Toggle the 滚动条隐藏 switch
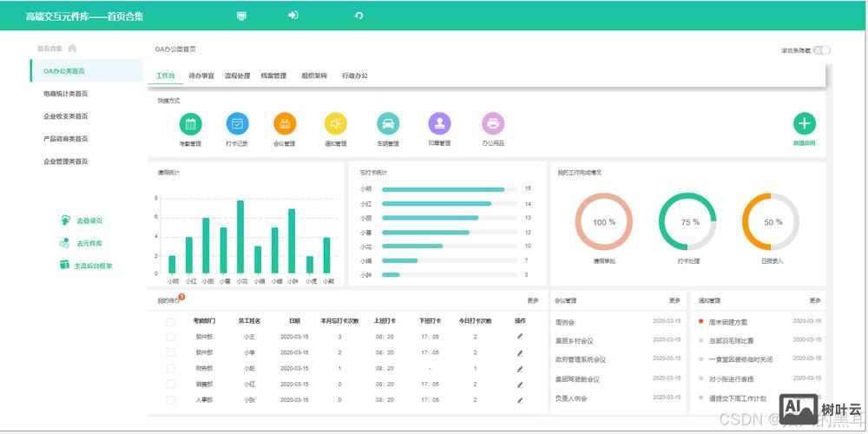The width and height of the screenshot is (868, 434). [x=821, y=50]
